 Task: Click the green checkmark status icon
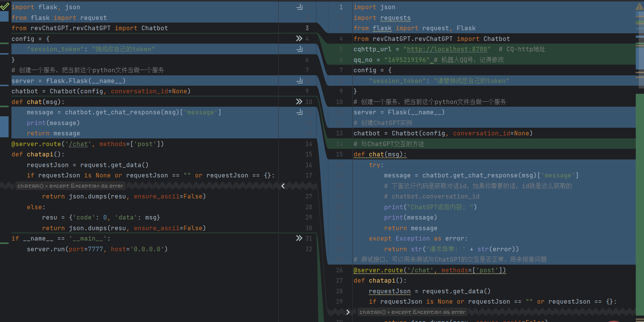5,6
